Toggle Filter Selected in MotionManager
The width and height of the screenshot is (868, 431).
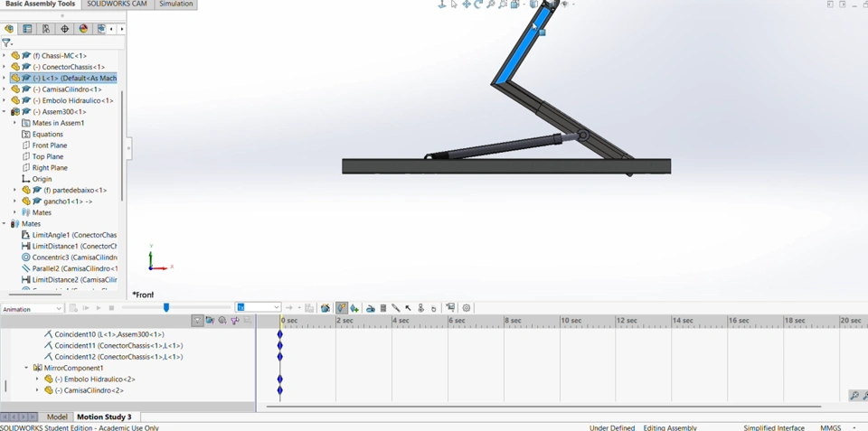(235, 321)
